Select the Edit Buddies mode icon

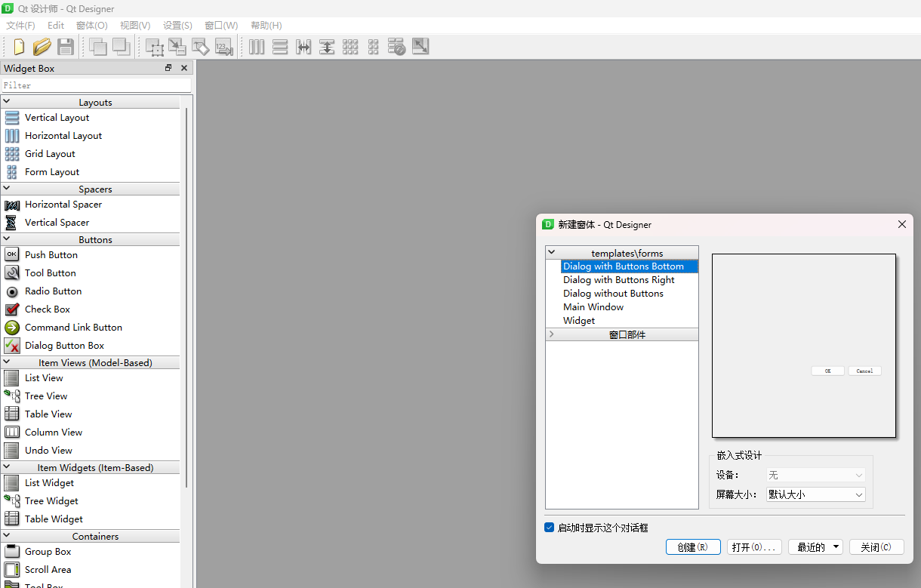200,47
